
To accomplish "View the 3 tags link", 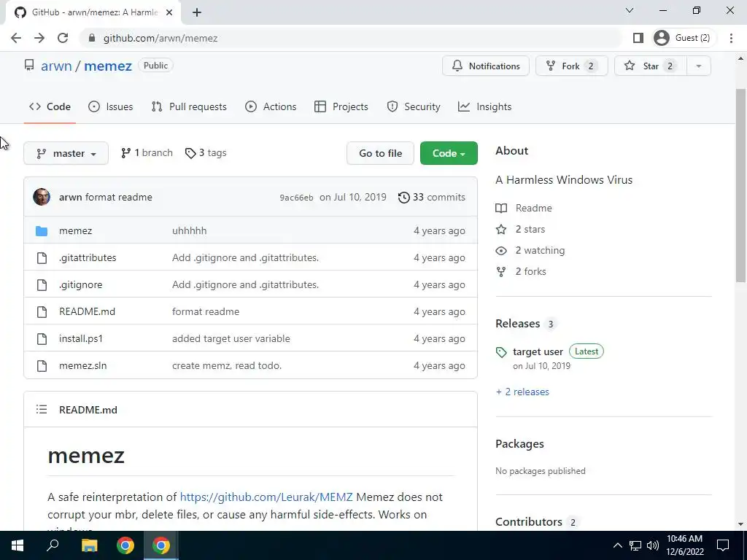I will pos(206,153).
